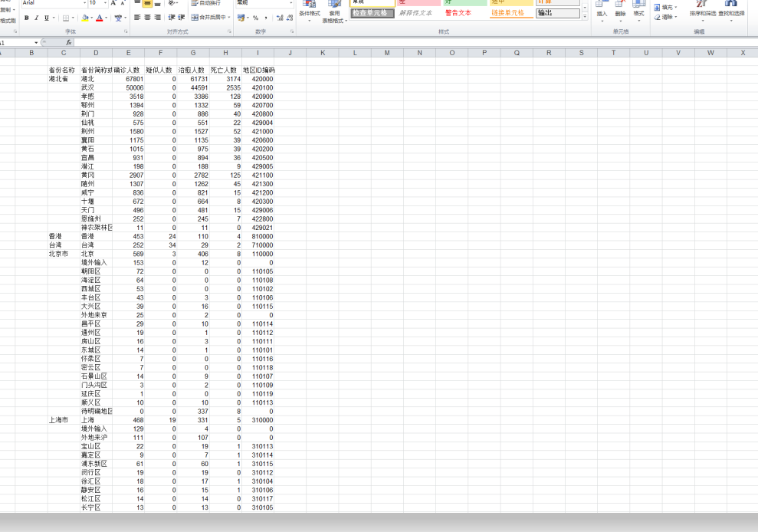Select the 确诊人数 header cell
The image size is (758, 532).
pos(128,70)
